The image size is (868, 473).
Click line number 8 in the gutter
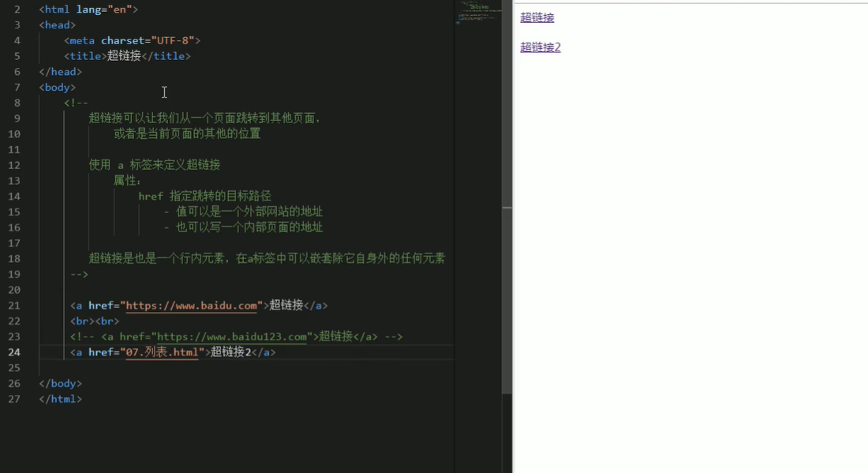(x=17, y=103)
